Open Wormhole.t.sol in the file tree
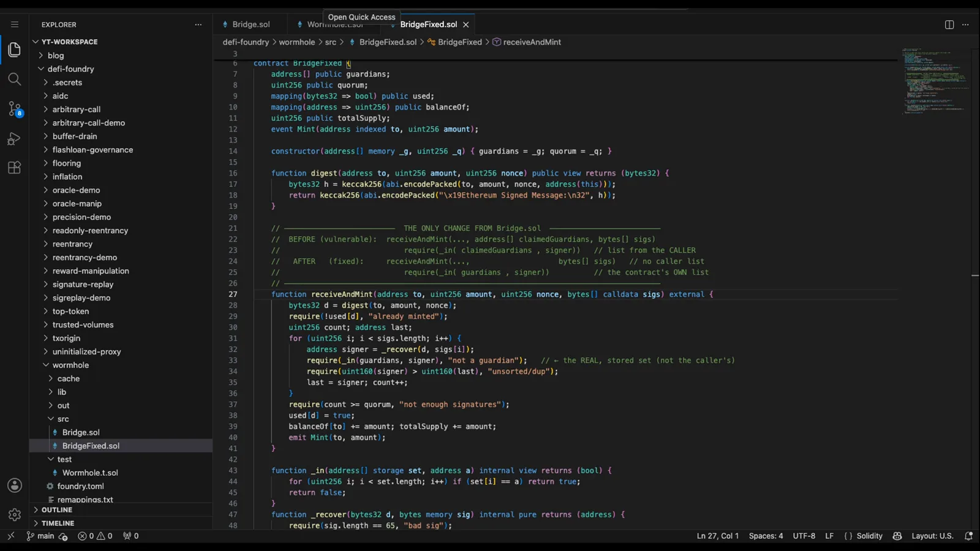This screenshot has width=980, height=551. (90, 473)
